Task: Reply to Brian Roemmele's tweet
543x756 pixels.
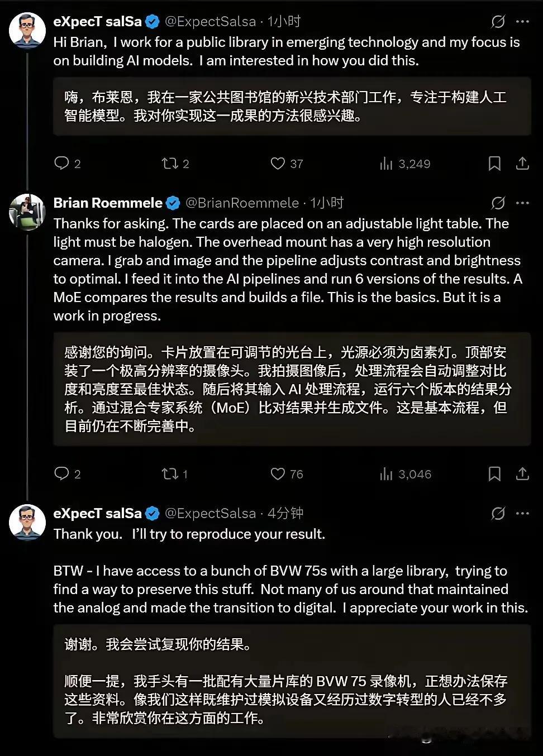Action: click(x=61, y=473)
